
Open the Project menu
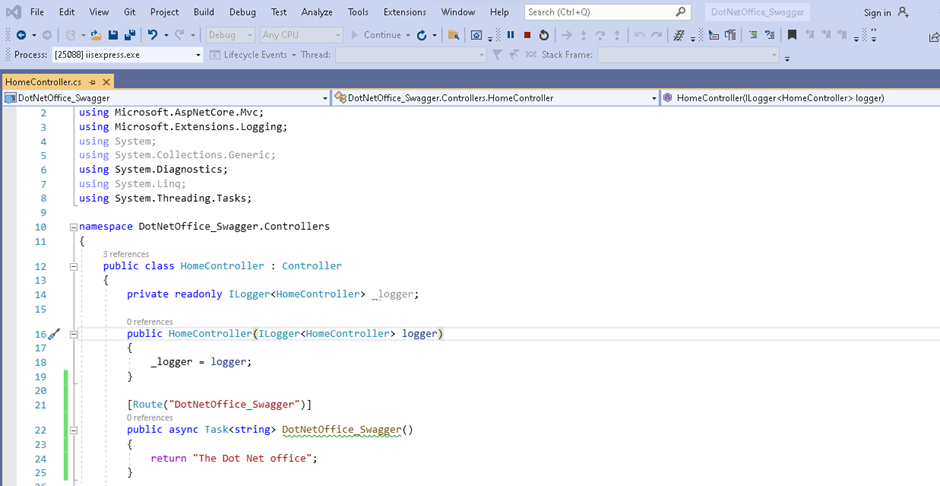pyautogui.click(x=164, y=12)
